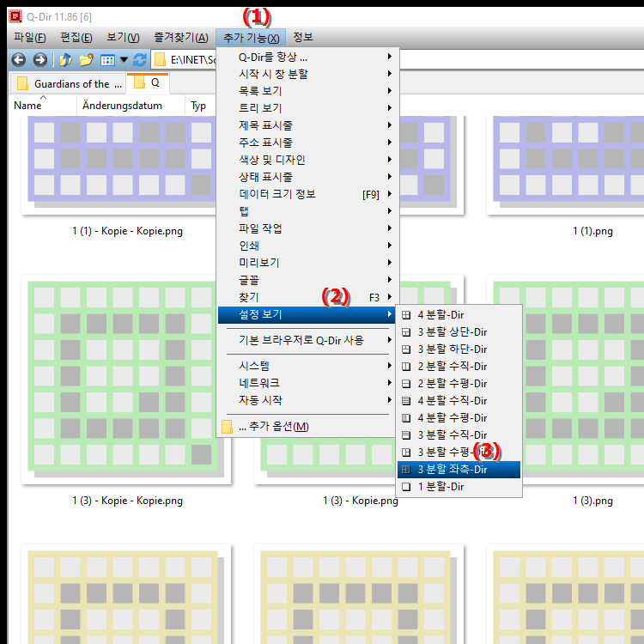
Task: Select thumbnail 1 (1) - Kopie - Kopie.png
Action: 119,164
